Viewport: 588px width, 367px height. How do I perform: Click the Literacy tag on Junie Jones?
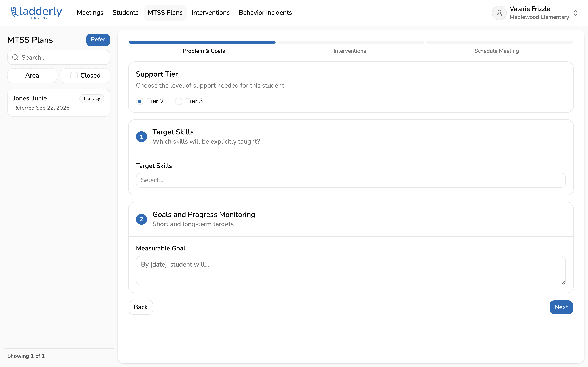coord(92,98)
